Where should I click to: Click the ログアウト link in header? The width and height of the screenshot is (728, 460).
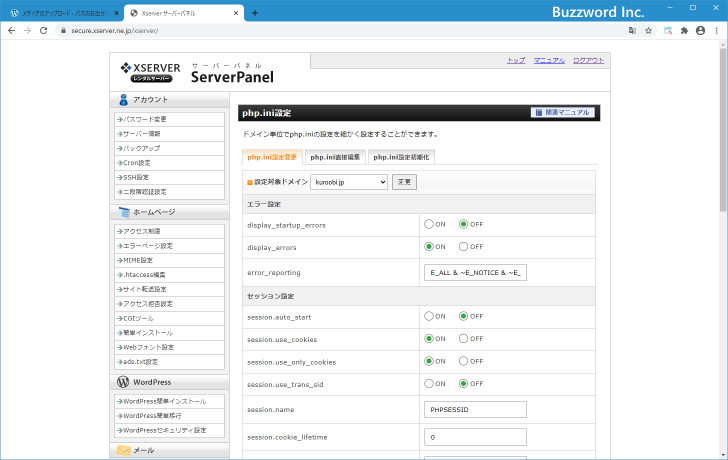[x=588, y=60]
